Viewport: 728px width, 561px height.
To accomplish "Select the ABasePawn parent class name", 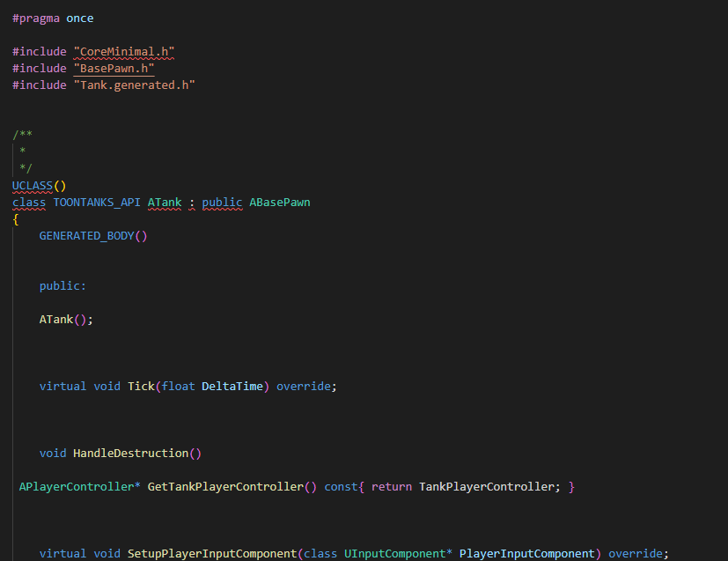I will pos(279,202).
